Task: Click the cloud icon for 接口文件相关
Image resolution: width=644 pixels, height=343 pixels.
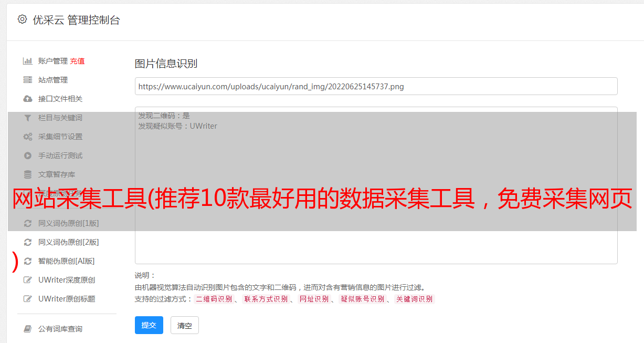Action: click(28, 99)
